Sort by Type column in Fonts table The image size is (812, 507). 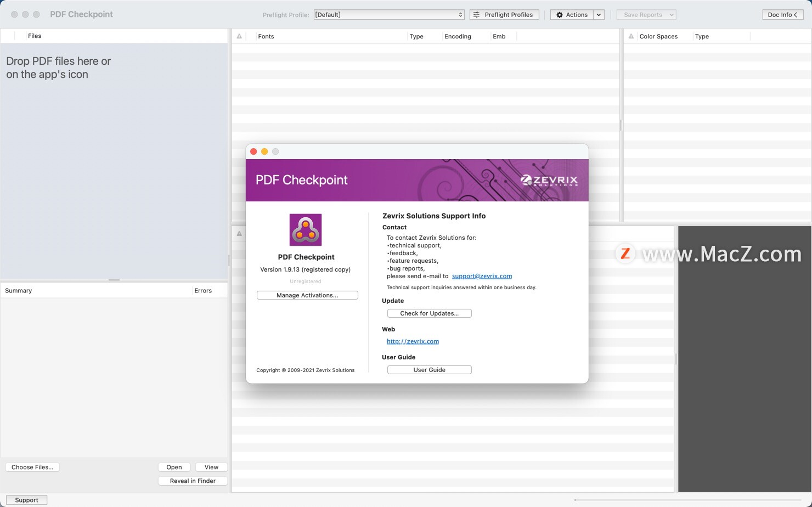point(424,36)
